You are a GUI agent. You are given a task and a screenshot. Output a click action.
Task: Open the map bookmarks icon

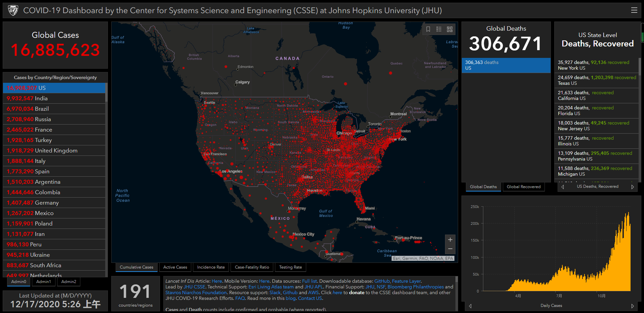click(x=428, y=29)
